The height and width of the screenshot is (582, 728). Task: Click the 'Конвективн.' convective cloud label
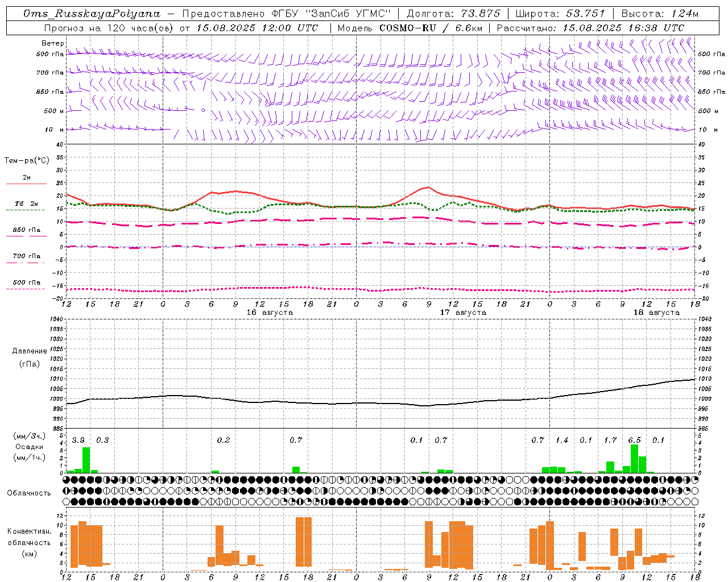coord(30,531)
